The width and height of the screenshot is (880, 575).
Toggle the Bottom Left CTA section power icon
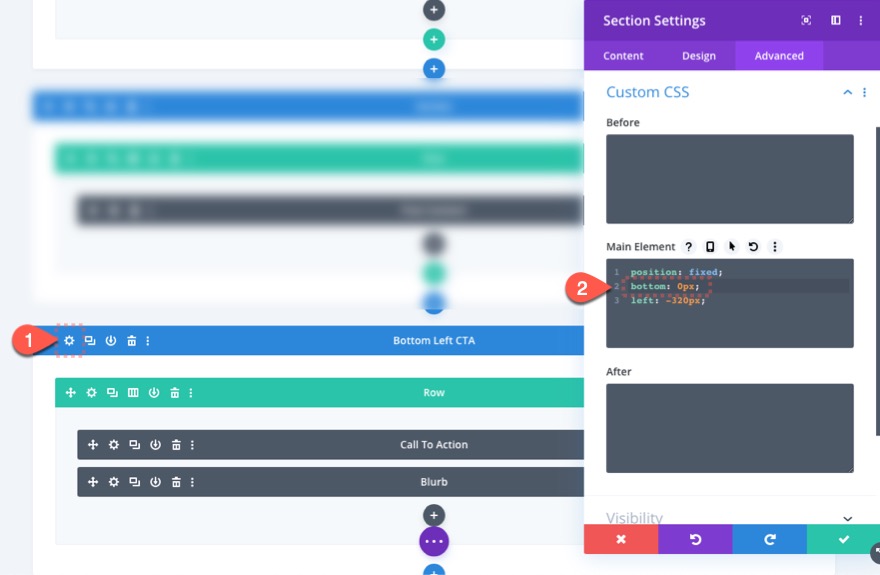pyautogui.click(x=111, y=341)
